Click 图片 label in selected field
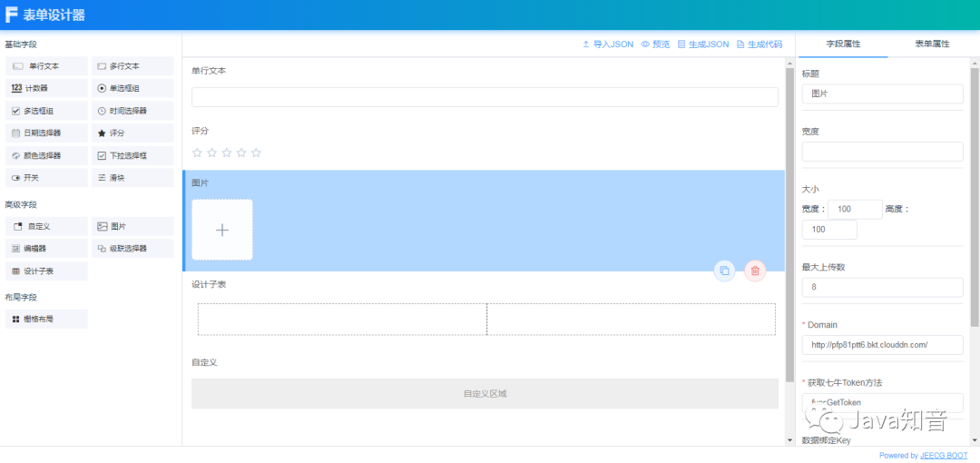 point(200,182)
